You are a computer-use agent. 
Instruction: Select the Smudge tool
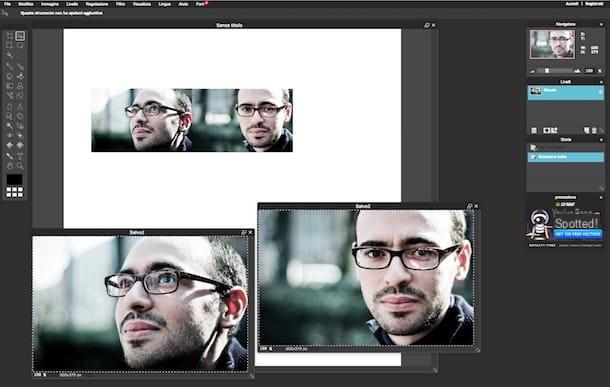9,116
